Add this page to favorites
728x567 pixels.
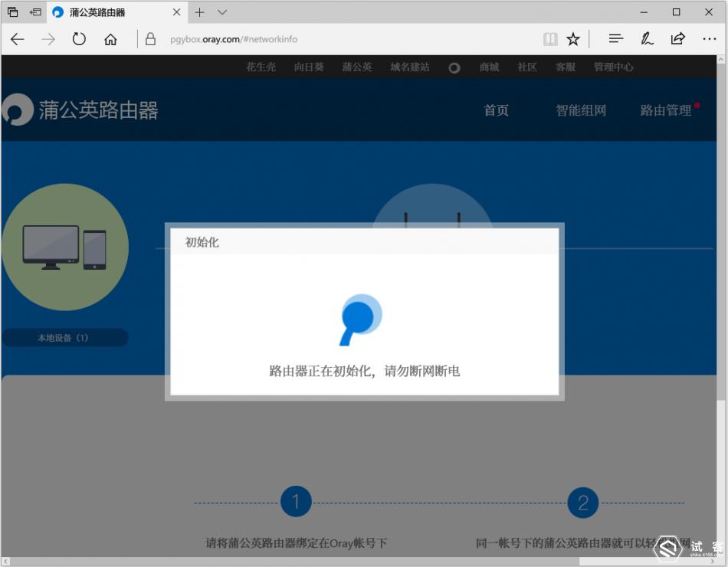point(572,38)
